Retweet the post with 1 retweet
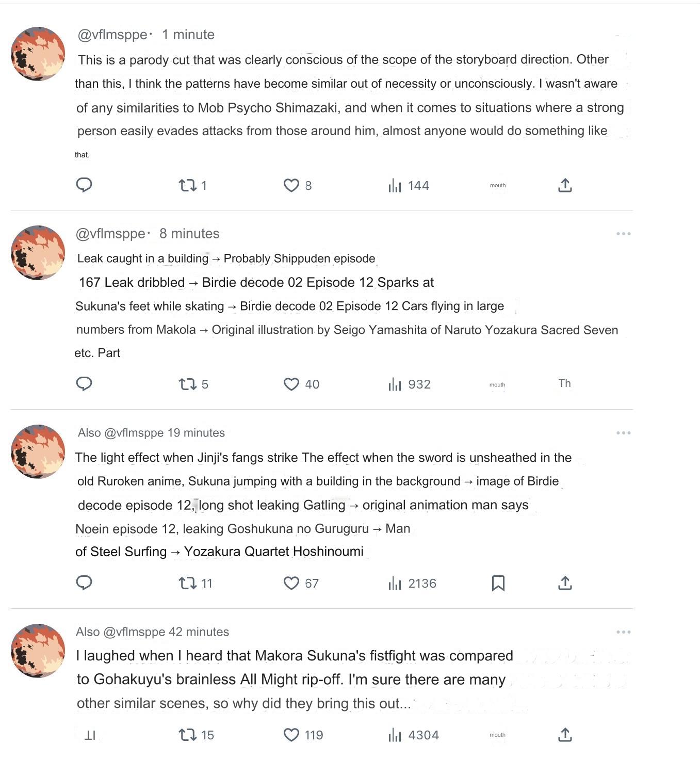Screen dimensions: 700x760 pos(188,185)
